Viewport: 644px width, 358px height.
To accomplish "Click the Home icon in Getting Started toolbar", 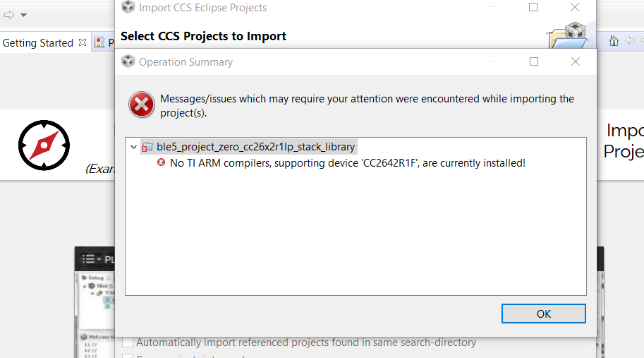I will tap(614, 41).
